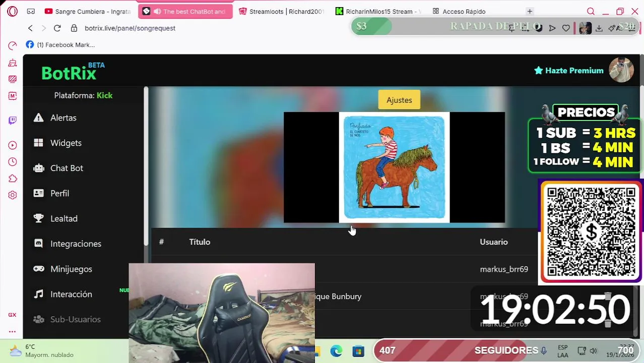This screenshot has height=363, width=644.
Task: Open the user avatar in BotRix header
Action: (621, 70)
